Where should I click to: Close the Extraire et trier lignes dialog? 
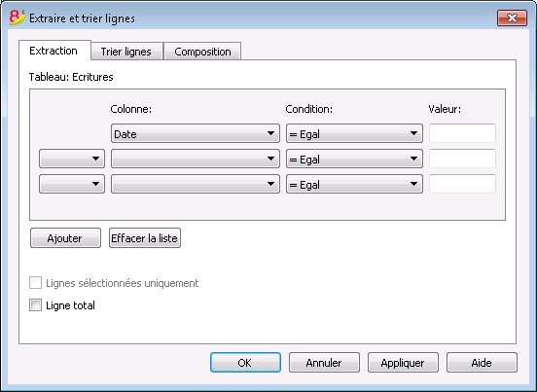click(512, 18)
